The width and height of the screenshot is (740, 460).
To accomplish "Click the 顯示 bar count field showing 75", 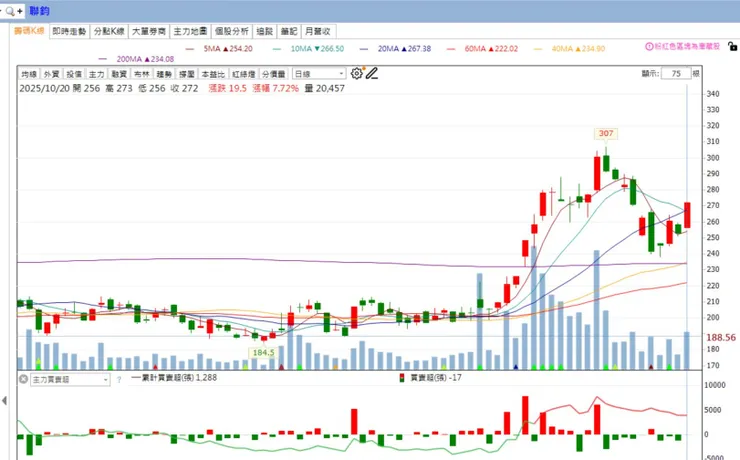I will [676, 74].
